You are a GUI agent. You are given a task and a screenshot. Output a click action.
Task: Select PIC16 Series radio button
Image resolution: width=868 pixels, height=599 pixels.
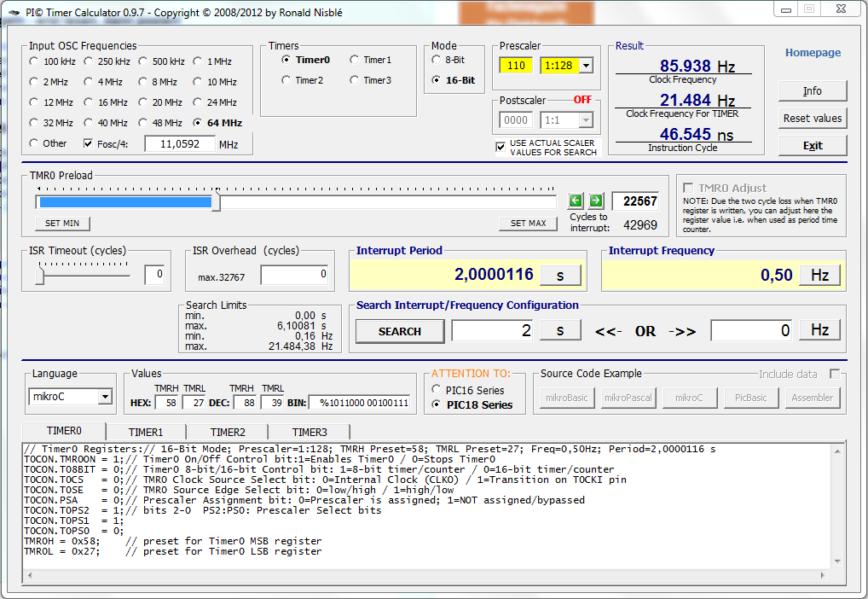(x=437, y=390)
